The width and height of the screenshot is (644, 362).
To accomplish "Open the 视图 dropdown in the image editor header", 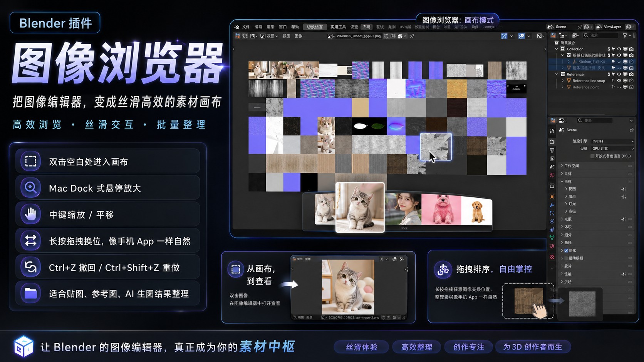I will pyautogui.click(x=270, y=36).
